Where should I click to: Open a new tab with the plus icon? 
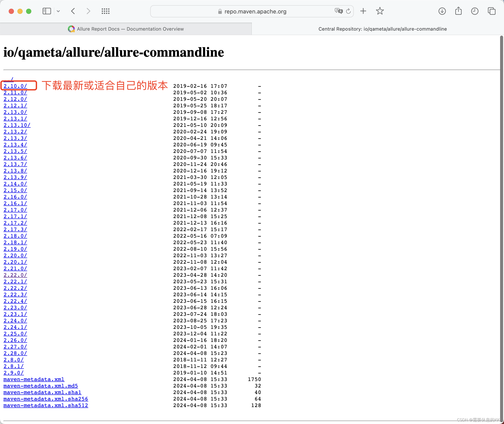pos(363,11)
